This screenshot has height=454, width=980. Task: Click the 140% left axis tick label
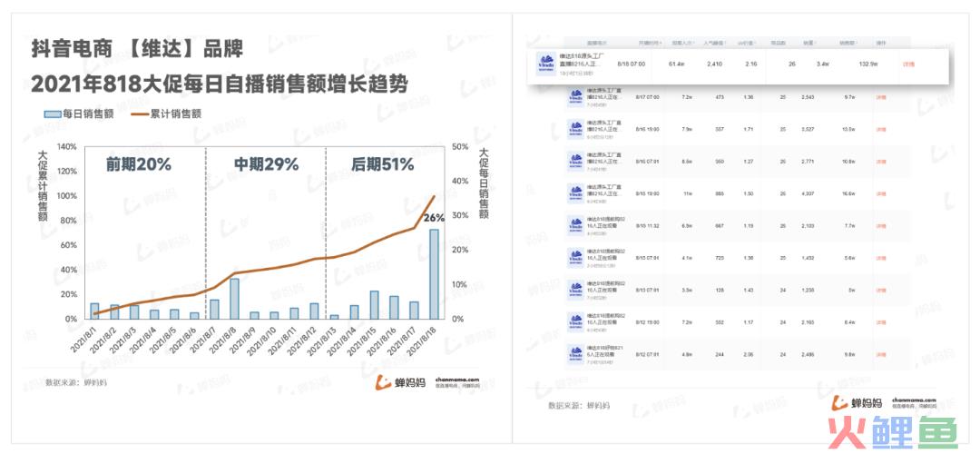[x=66, y=147]
